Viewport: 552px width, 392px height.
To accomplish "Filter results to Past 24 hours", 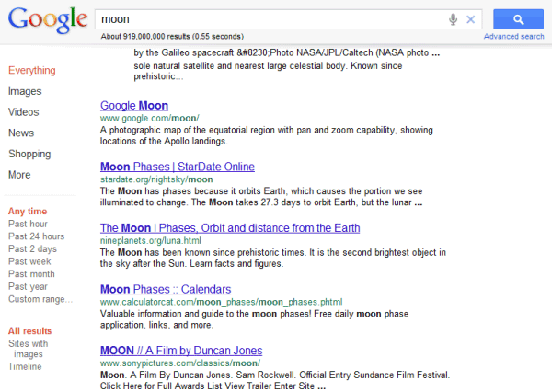I will pos(36,236).
